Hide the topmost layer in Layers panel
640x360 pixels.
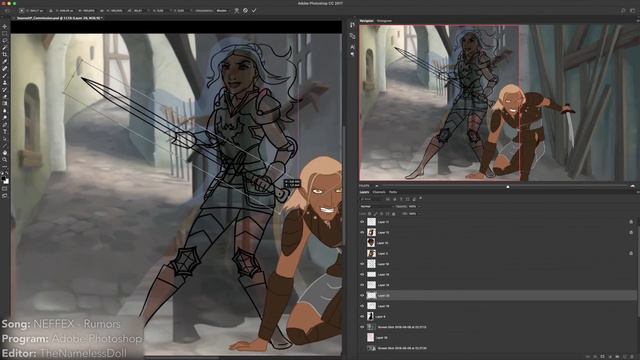tap(362, 222)
